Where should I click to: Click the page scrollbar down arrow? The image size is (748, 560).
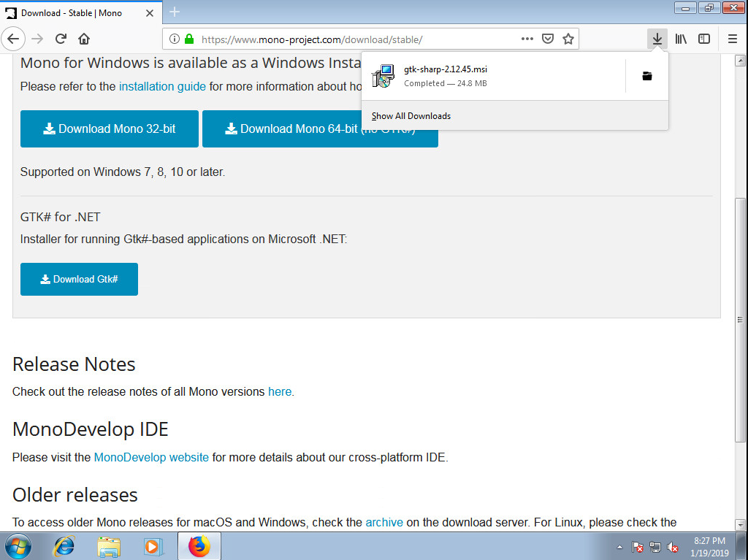click(x=741, y=525)
